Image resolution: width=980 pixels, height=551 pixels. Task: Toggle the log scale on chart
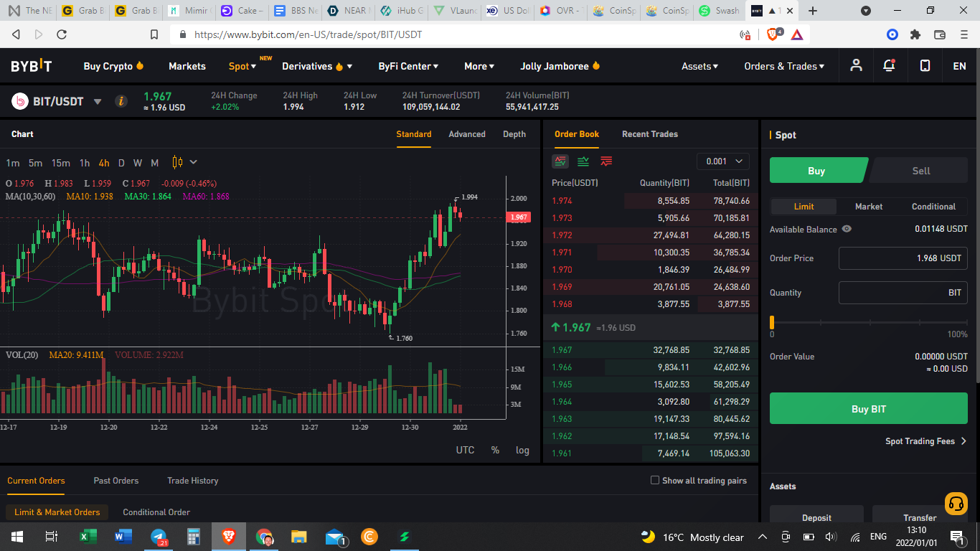[522, 450]
